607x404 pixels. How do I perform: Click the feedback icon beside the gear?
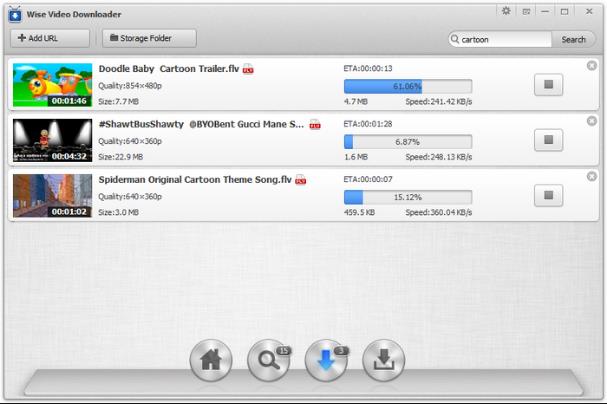pyautogui.click(x=526, y=11)
